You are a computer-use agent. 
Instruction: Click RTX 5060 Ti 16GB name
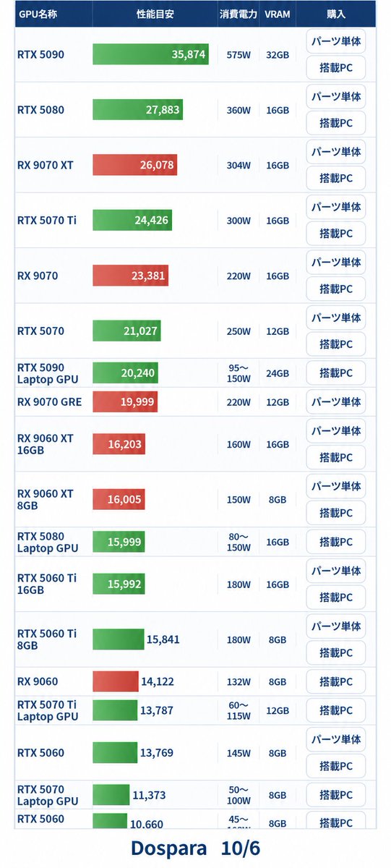[x=47, y=584]
